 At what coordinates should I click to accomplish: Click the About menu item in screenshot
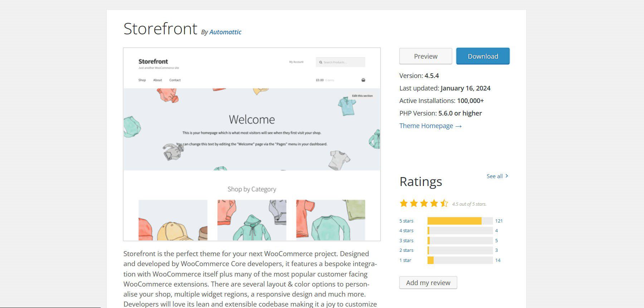pos(157,80)
